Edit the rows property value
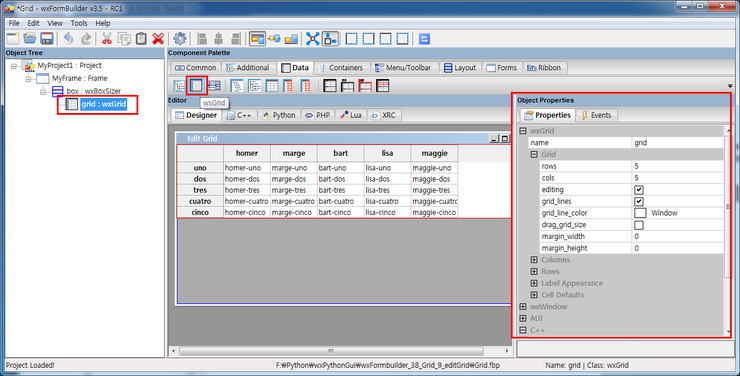The image size is (740, 376). tap(677, 166)
